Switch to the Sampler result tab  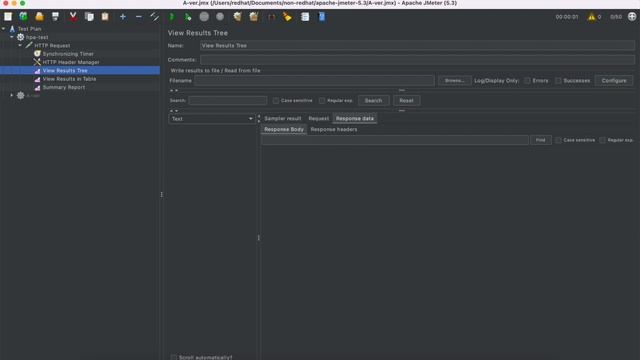tap(282, 118)
